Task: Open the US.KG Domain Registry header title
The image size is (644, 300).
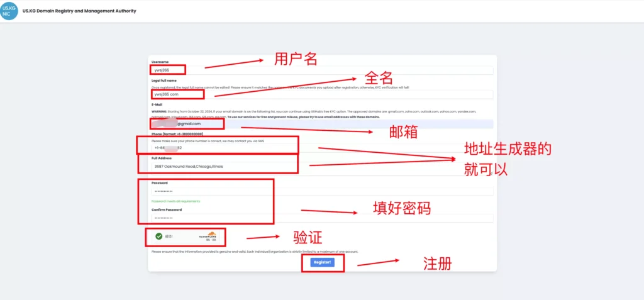Action: click(x=79, y=11)
